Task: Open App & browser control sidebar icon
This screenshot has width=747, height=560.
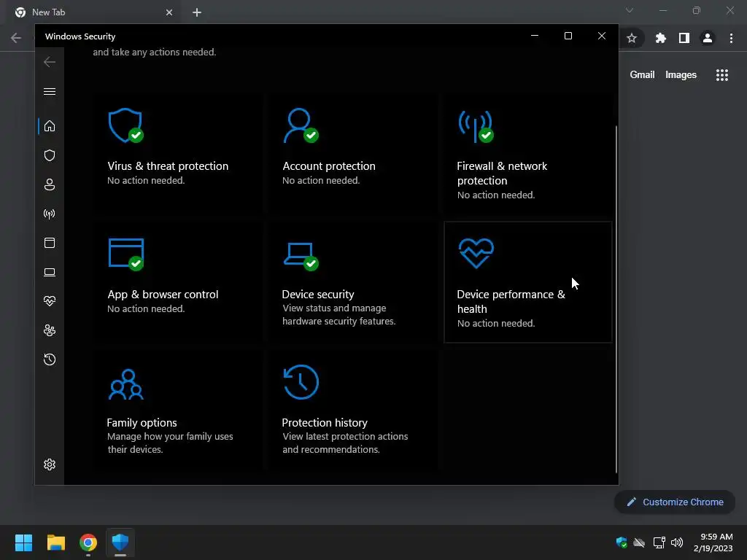Action: pos(50,243)
